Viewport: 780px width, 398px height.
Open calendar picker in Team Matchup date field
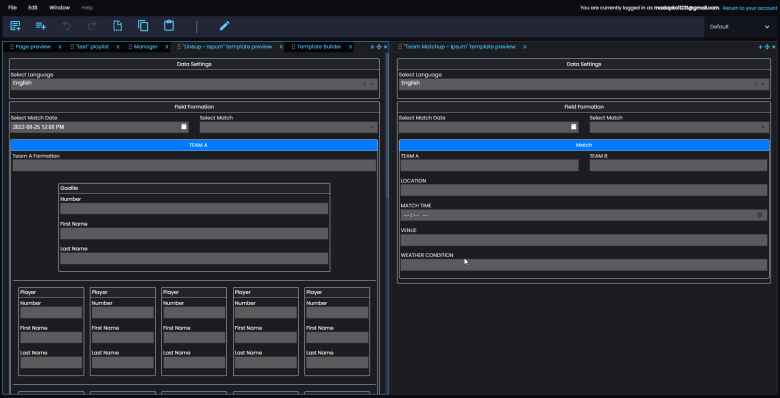pyautogui.click(x=574, y=127)
